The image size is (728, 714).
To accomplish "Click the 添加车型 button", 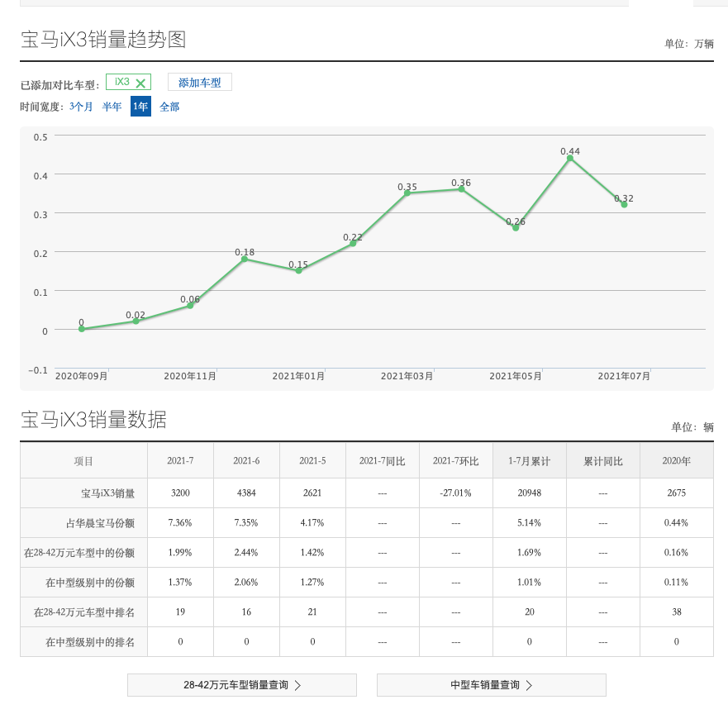I will tap(200, 83).
